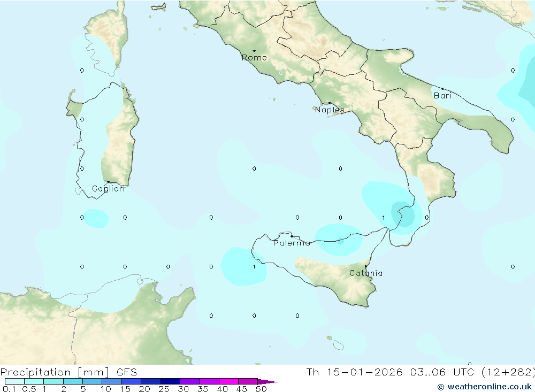Click the Rome city label
Image resolution: width=535 pixels, height=392 pixels.
tap(254, 58)
